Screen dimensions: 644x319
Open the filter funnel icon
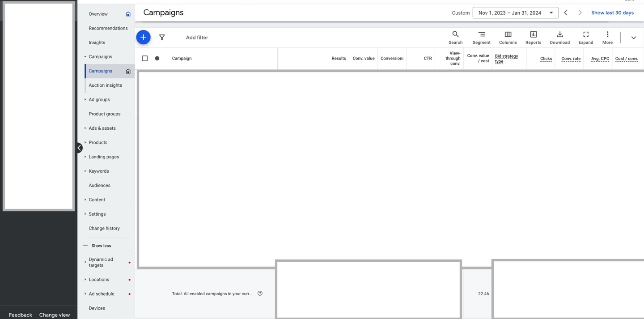click(x=162, y=38)
